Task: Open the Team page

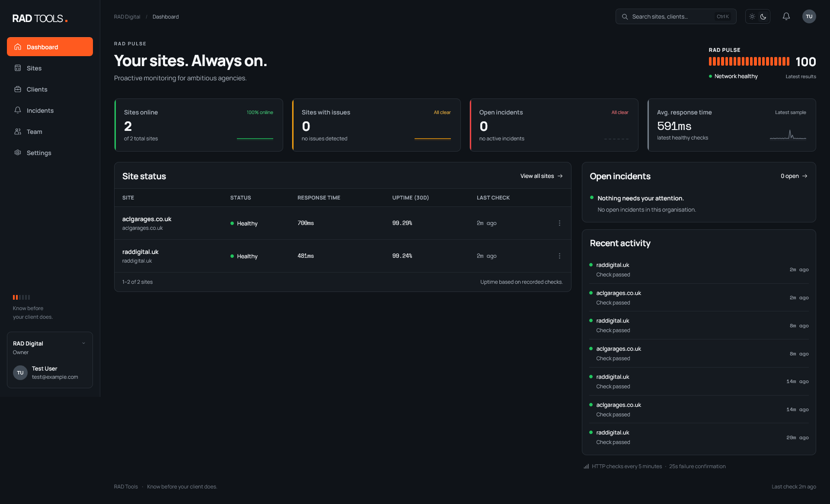Action: pos(50,131)
